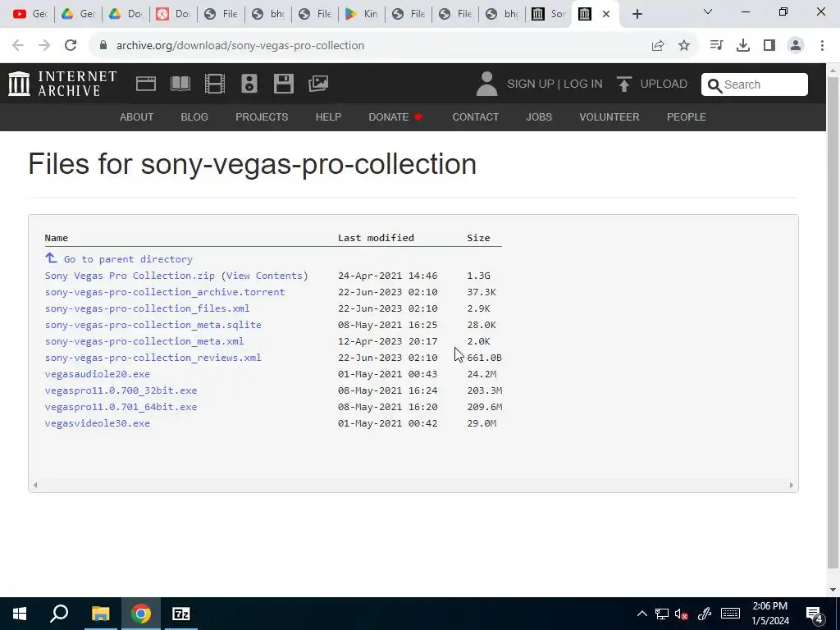
Task: Open the PROJECTS menu item
Action: click(x=262, y=116)
